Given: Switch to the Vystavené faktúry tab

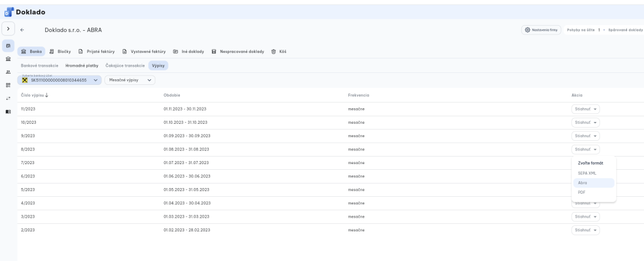Looking at the screenshot, I should coord(144,52).
